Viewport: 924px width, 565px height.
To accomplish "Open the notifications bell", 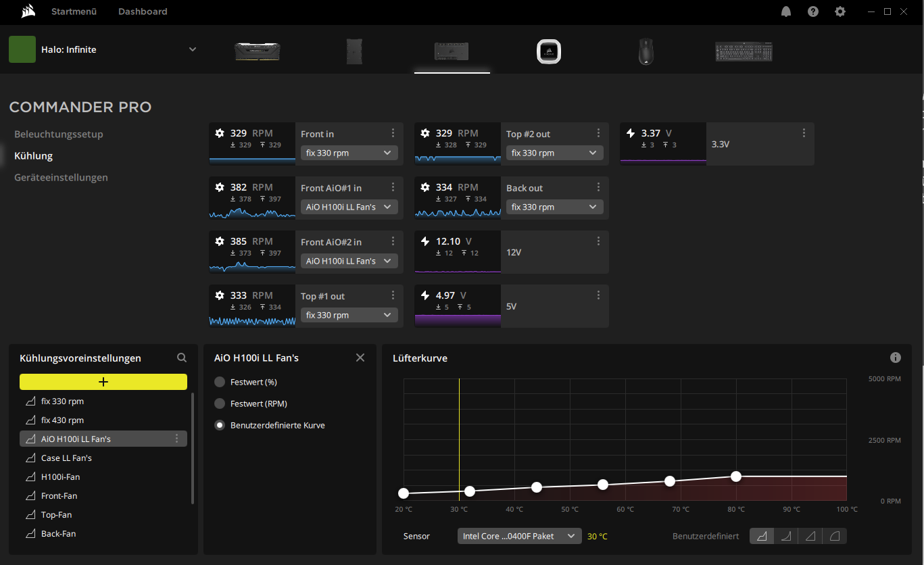I will (786, 11).
